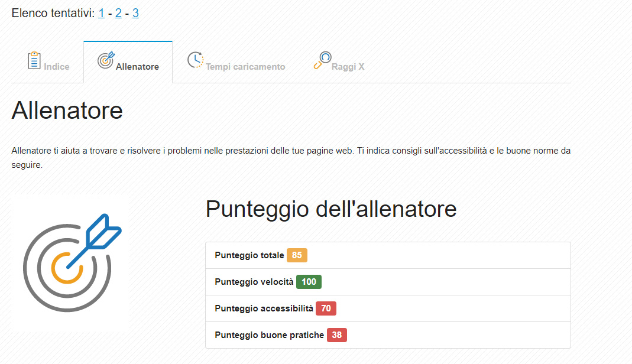Click the red 70 accessibility score badge
The height and width of the screenshot is (364, 632).
pos(325,308)
